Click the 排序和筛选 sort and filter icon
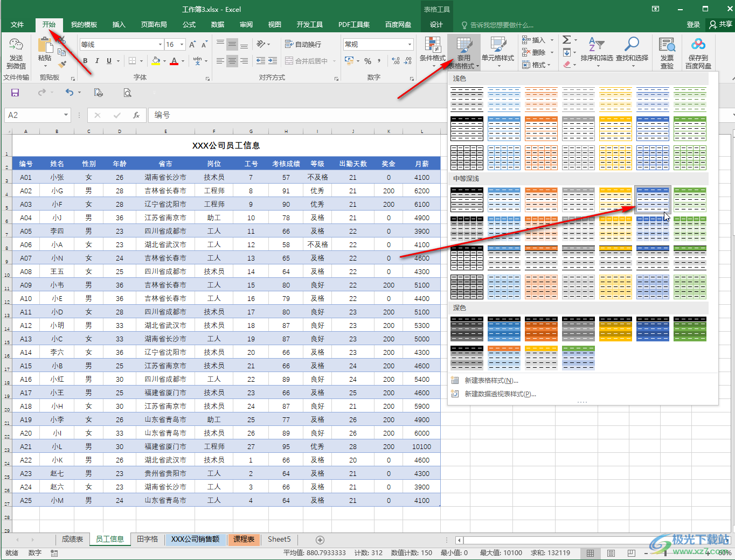735x560 pixels. pyautogui.click(x=597, y=45)
